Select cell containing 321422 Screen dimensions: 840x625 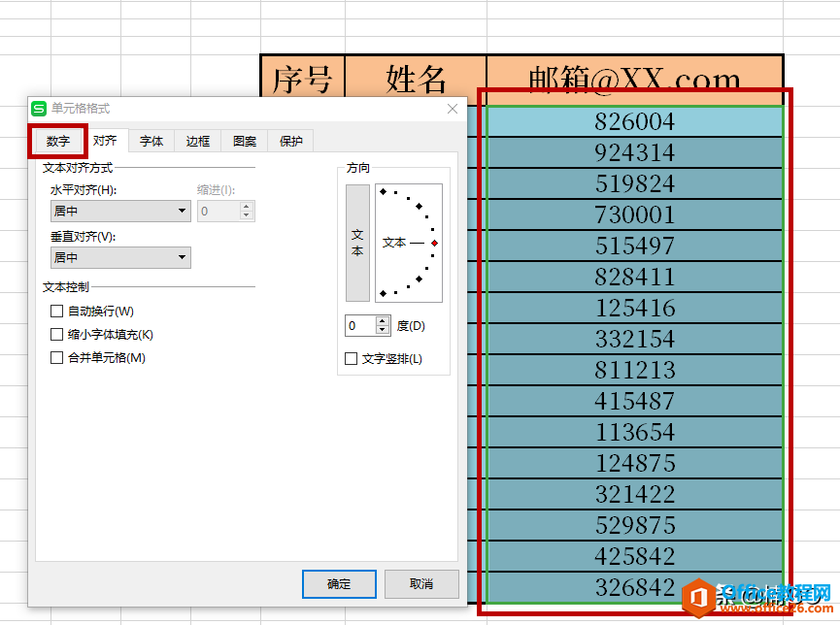[x=635, y=494]
